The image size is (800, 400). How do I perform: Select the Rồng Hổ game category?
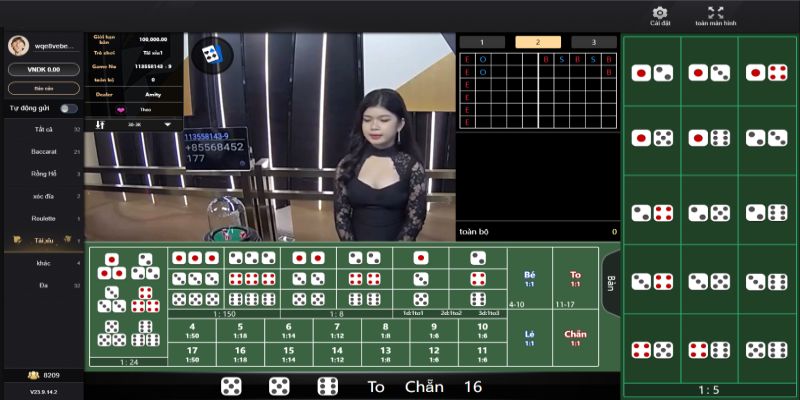44,174
